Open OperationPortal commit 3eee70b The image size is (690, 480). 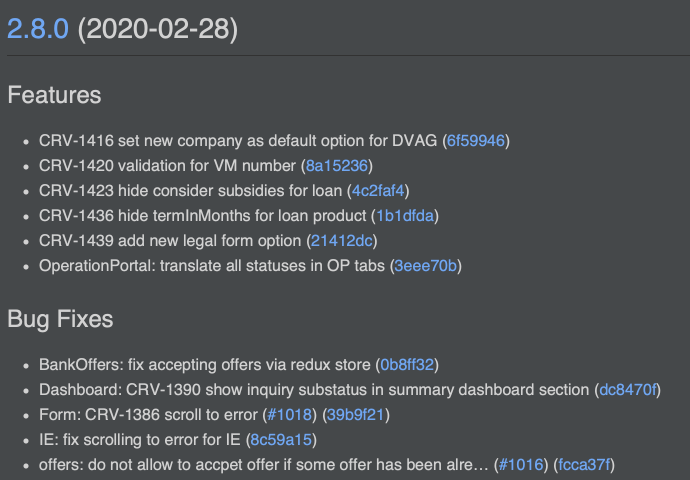(427, 266)
